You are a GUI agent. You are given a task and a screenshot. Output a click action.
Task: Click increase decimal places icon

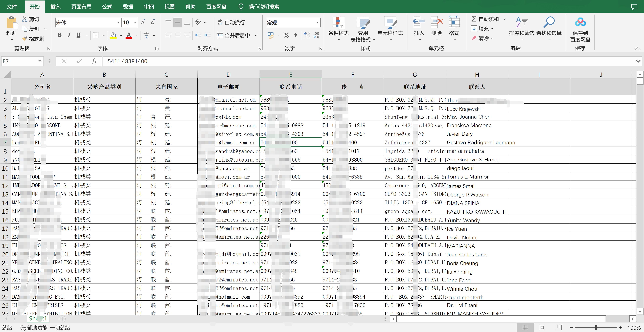(x=307, y=35)
